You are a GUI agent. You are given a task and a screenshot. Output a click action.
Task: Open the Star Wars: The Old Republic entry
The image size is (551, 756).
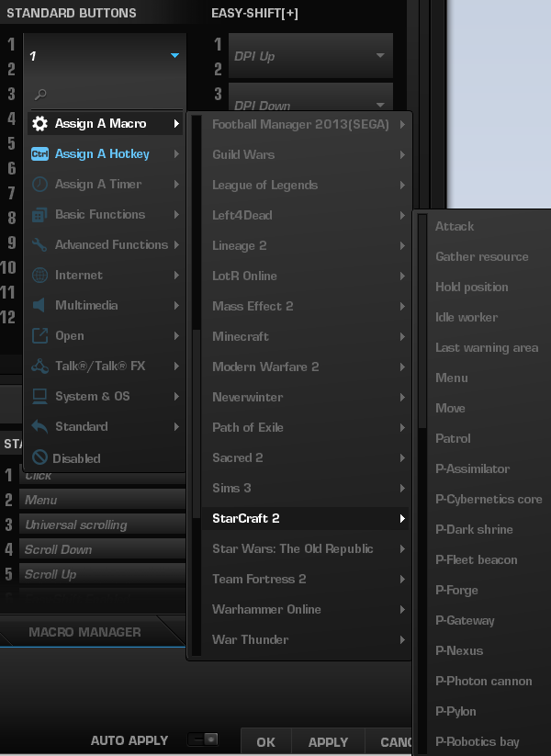[x=305, y=548]
